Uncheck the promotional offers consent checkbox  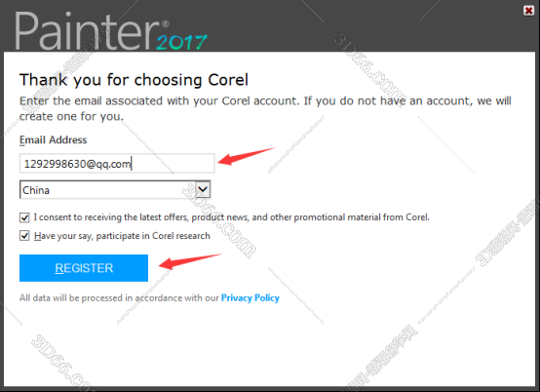click(24, 217)
